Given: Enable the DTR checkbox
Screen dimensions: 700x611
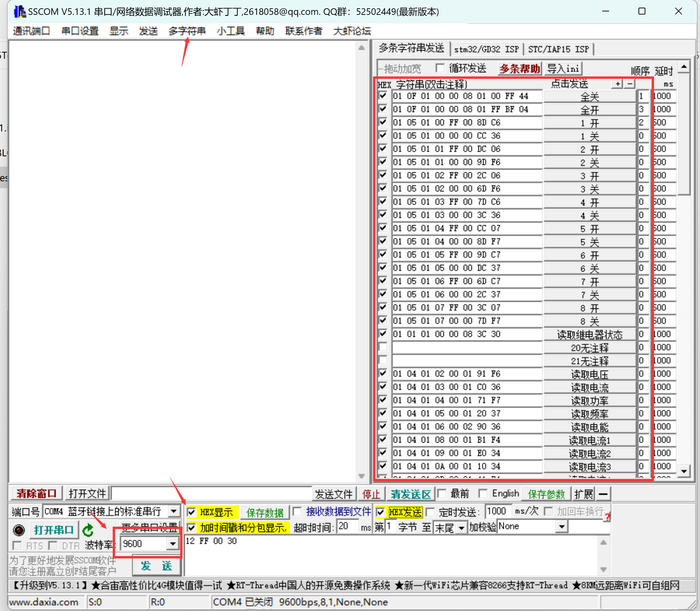Looking at the screenshot, I should click(53, 546).
